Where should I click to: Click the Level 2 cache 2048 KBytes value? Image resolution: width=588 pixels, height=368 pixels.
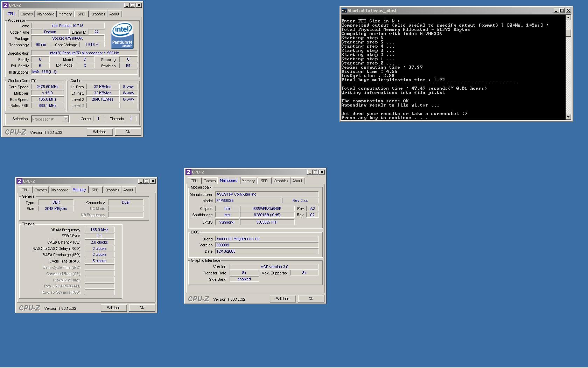click(103, 99)
